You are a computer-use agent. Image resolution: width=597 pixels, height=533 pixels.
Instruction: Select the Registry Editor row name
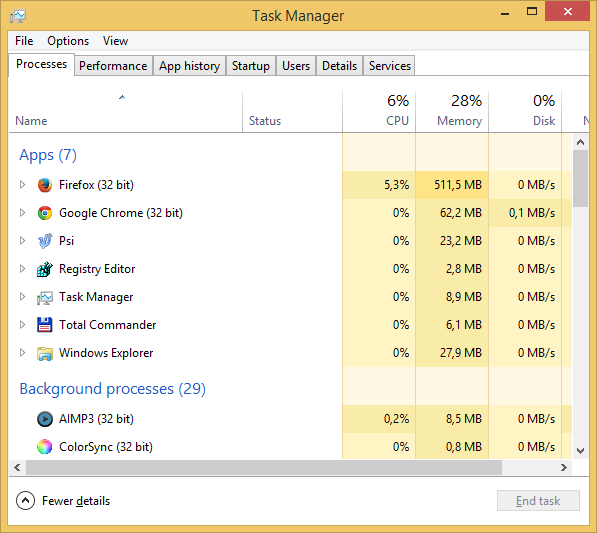coord(97,269)
